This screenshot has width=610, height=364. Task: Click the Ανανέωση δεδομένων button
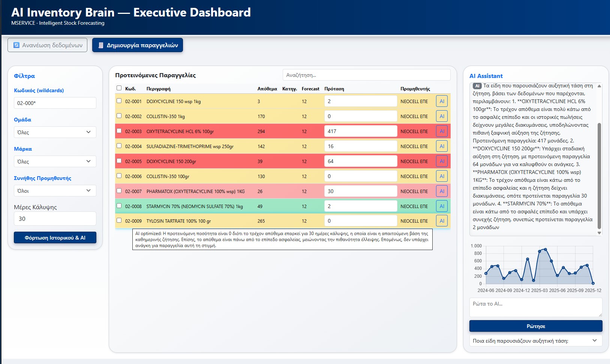48,45
